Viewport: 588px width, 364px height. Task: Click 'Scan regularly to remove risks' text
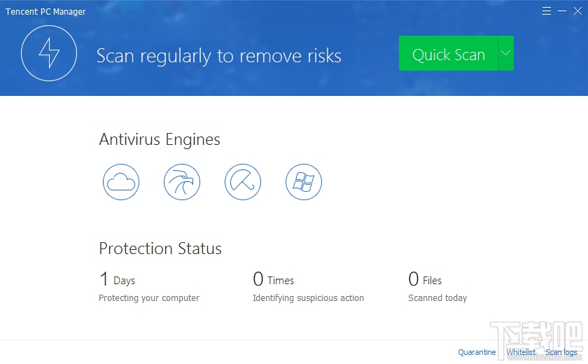[x=218, y=55]
